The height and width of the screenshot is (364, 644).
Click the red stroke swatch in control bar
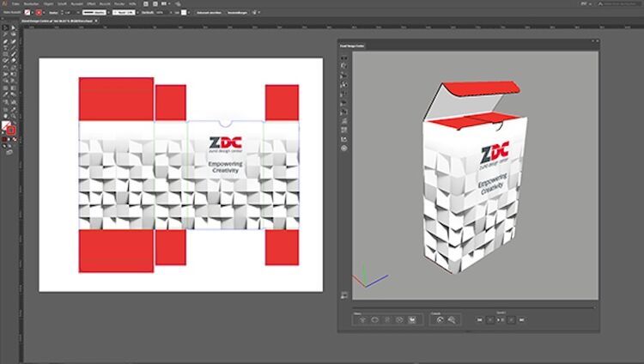pos(39,13)
